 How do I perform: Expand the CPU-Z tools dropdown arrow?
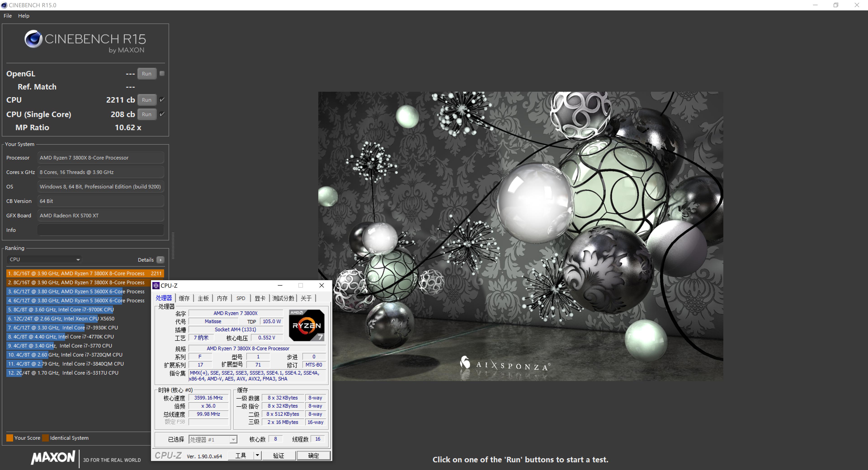(257, 456)
